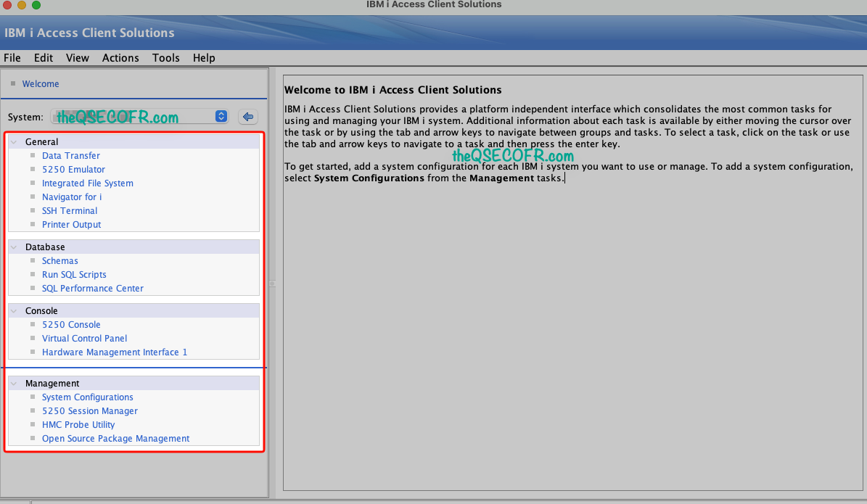Open 5250 Session Manager
This screenshot has width=867, height=504.
[89, 411]
